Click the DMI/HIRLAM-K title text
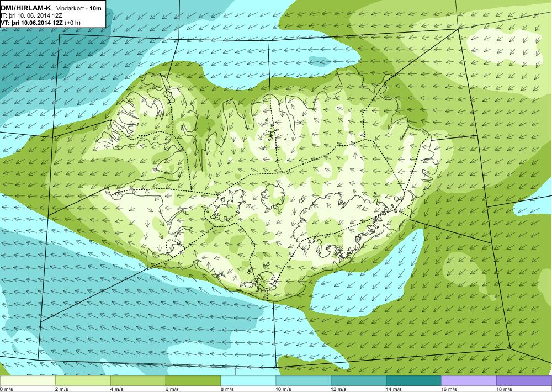The width and height of the screenshot is (552, 392). (26, 8)
